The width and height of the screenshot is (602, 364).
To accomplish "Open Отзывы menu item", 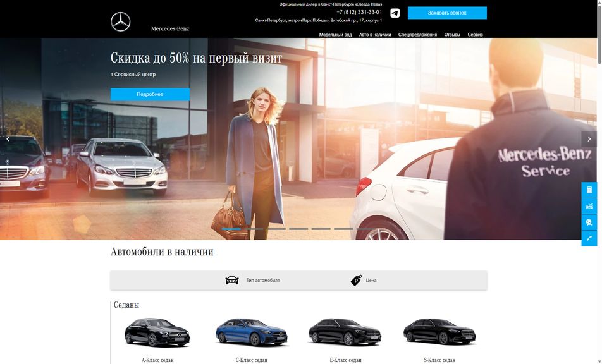I will [452, 35].
